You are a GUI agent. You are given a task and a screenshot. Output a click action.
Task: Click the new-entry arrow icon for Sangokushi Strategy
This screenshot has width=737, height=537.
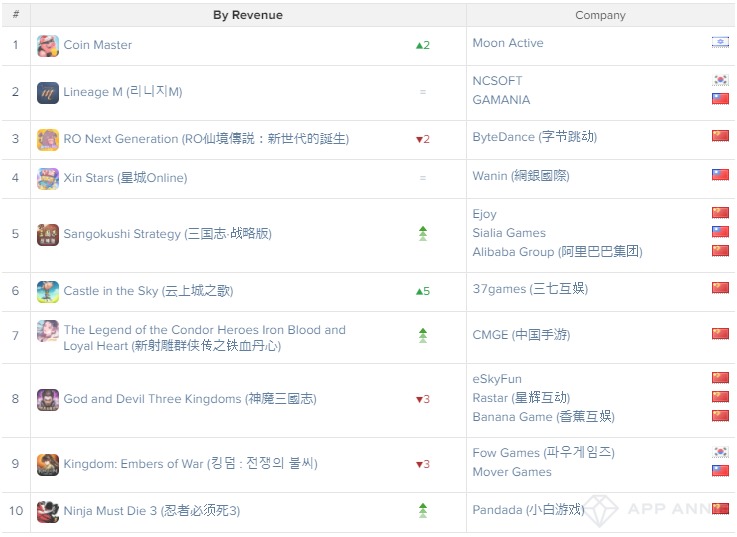(x=423, y=234)
